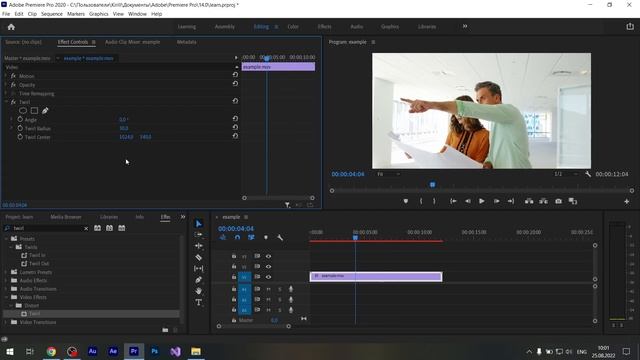This screenshot has width=640, height=360.
Task: Open Quick Export share icon
Action: tap(630, 27)
